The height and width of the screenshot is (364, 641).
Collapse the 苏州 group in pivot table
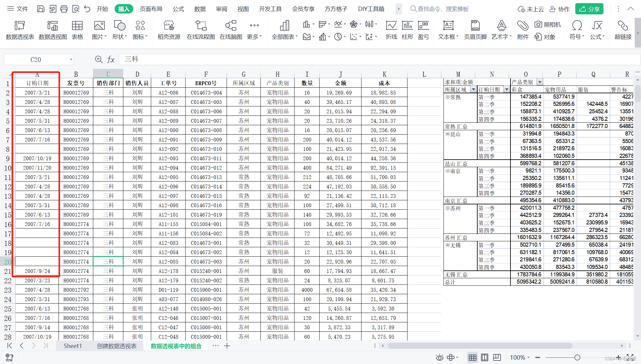click(x=447, y=208)
